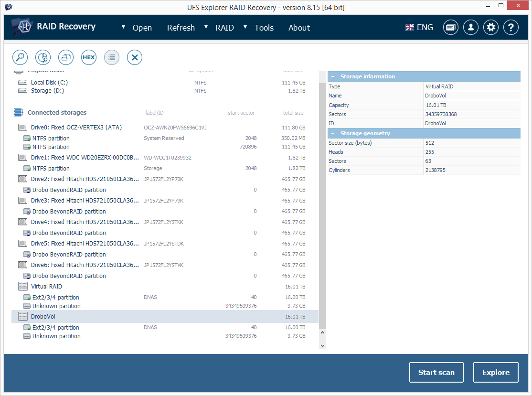Expand the RAID dropdown arrow
Image resolution: width=532 pixels, height=396 pixels.
206,27
